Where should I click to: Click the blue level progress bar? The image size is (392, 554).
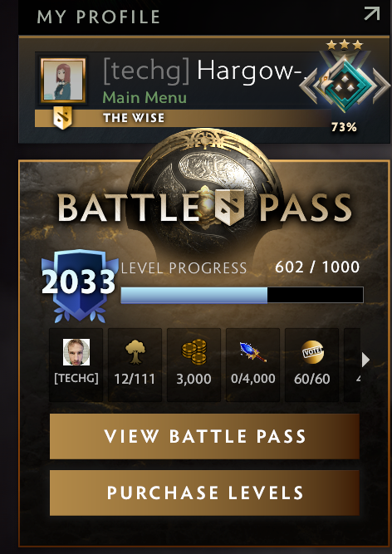coord(242,295)
